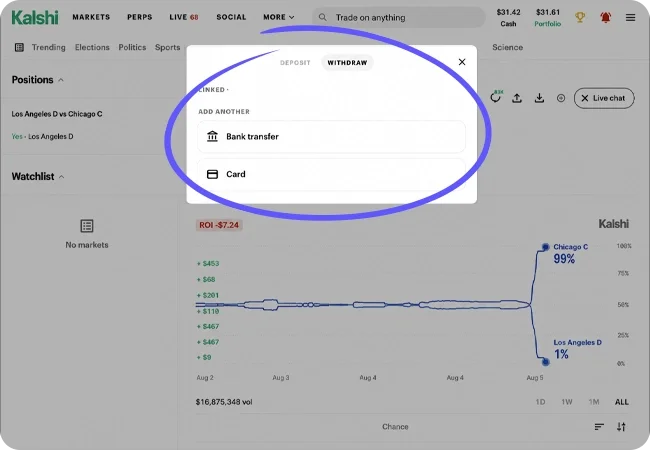Select the Sports category
The width and height of the screenshot is (650, 450).
point(167,47)
